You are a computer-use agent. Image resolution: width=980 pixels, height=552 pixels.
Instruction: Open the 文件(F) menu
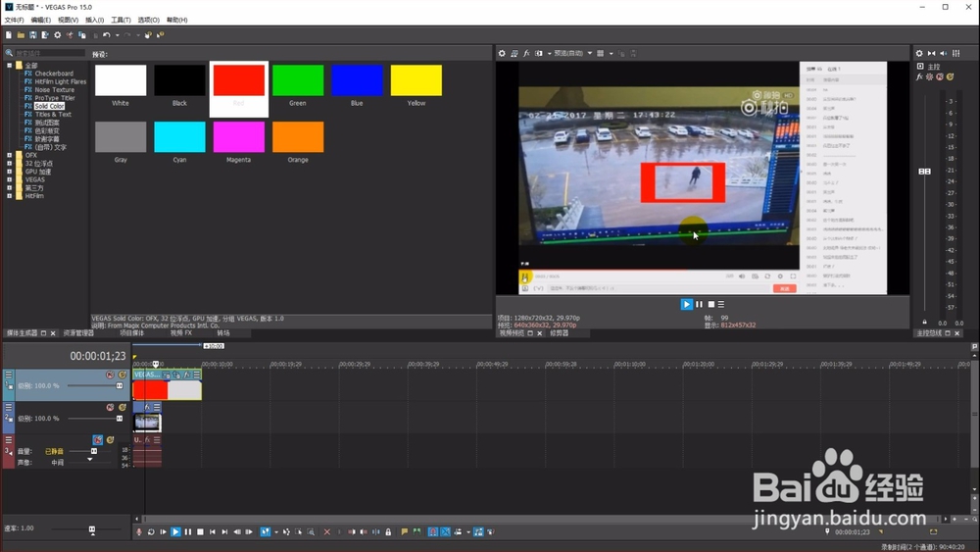point(15,20)
